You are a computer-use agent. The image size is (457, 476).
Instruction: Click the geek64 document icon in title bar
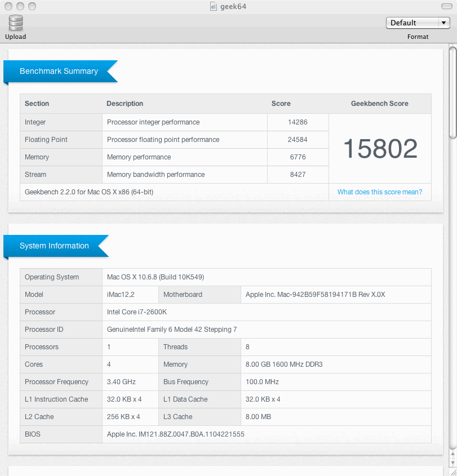[x=214, y=6]
